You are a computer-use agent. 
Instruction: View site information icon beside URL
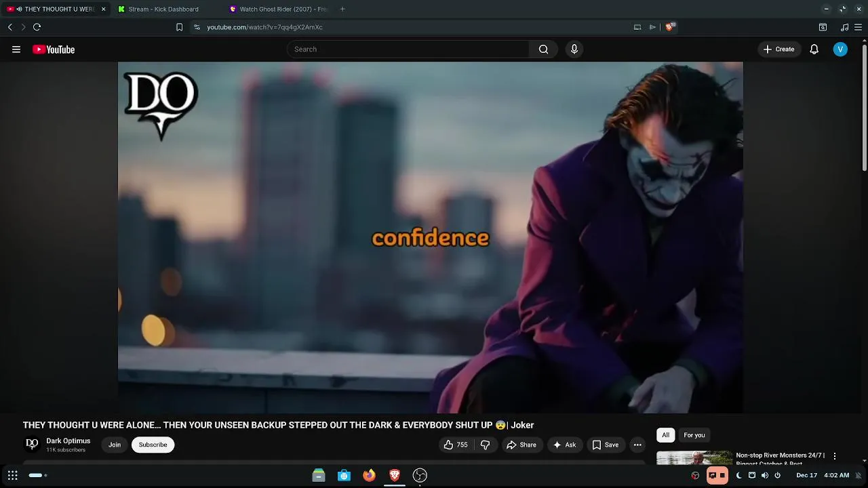[197, 27]
